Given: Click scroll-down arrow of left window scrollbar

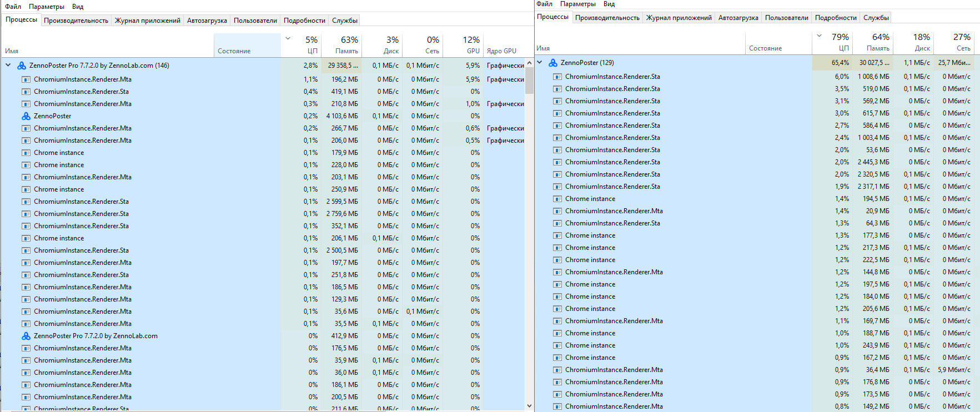Looking at the screenshot, I should coord(529,406).
